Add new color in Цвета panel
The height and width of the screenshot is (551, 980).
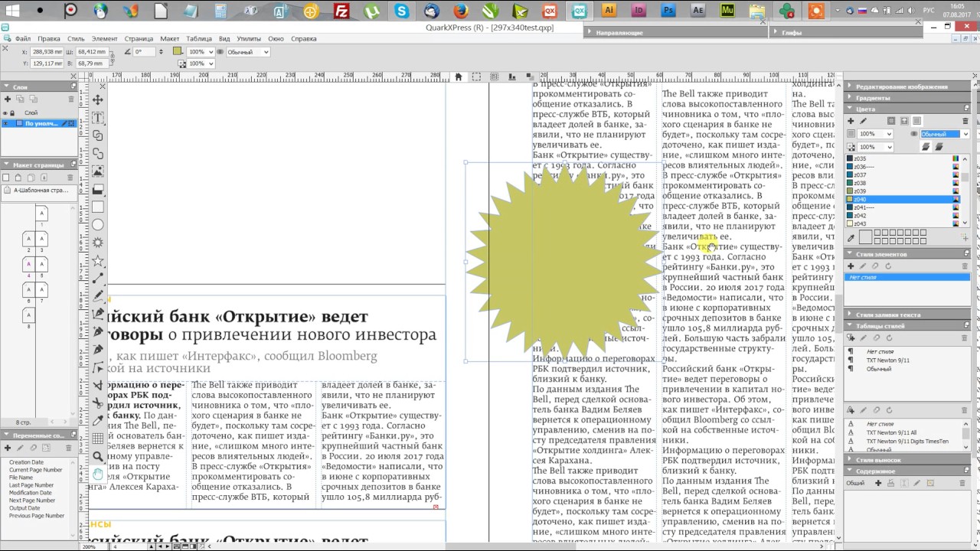click(850, 121)
